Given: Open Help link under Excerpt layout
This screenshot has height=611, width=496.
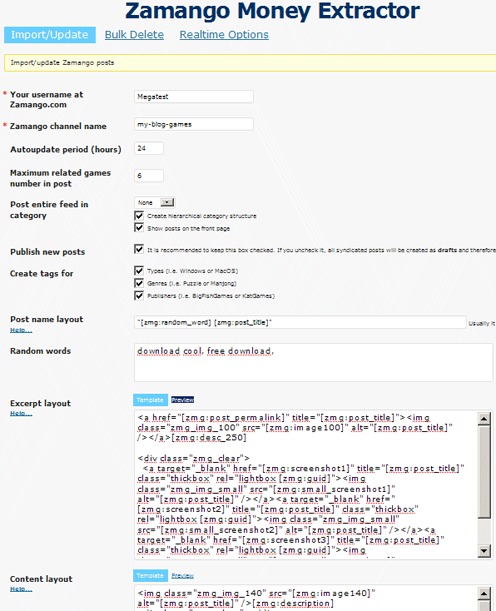Looking at the screenshot, I should (x=21, y=413).
